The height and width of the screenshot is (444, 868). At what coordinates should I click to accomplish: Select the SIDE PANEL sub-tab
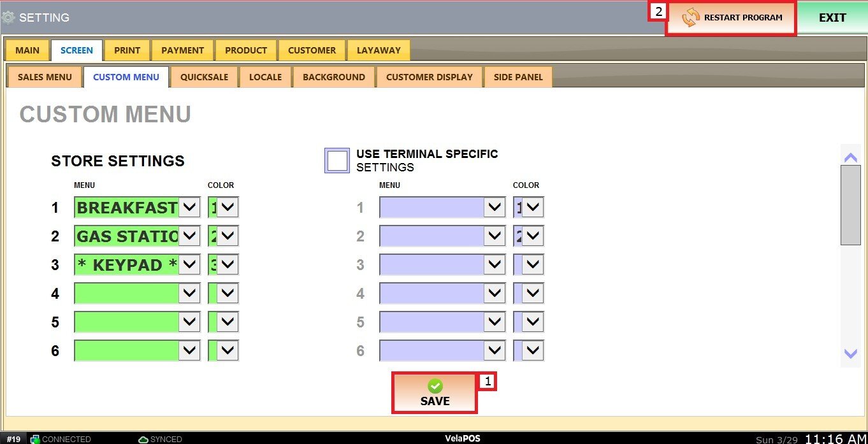tap(518, 77)
